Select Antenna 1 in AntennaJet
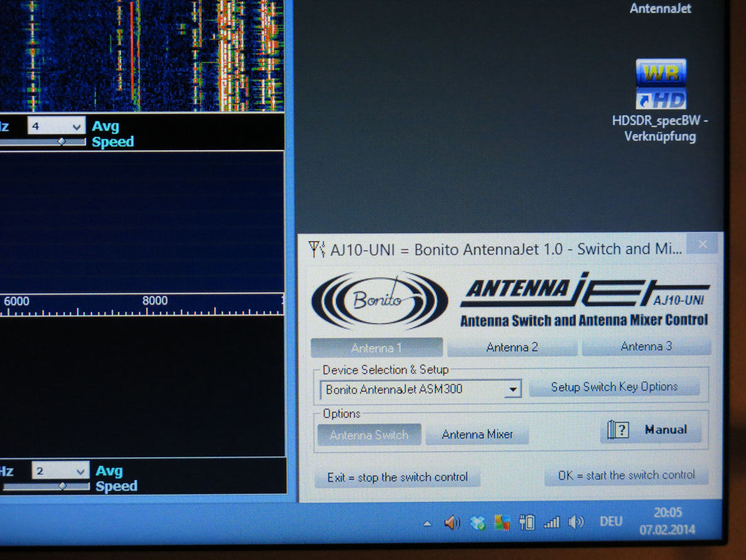Screen dimensions: 746x560 (x=377, y=348)
